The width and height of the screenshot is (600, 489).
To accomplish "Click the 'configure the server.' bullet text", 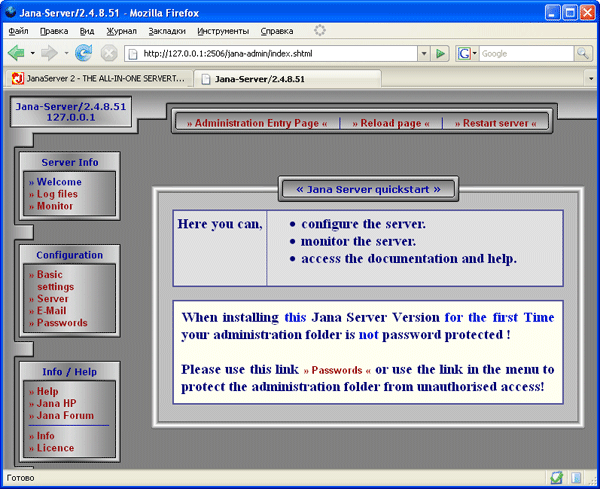I will (363, 224).
